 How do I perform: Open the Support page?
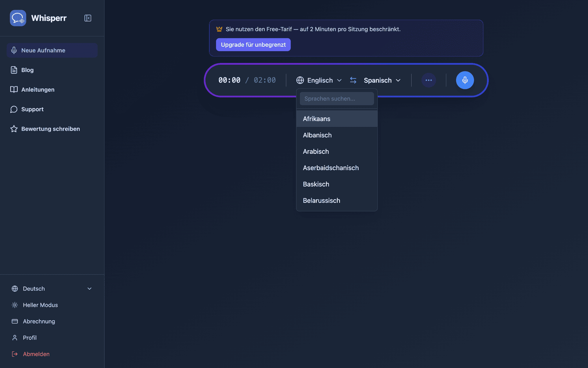[x=52, y=109]
